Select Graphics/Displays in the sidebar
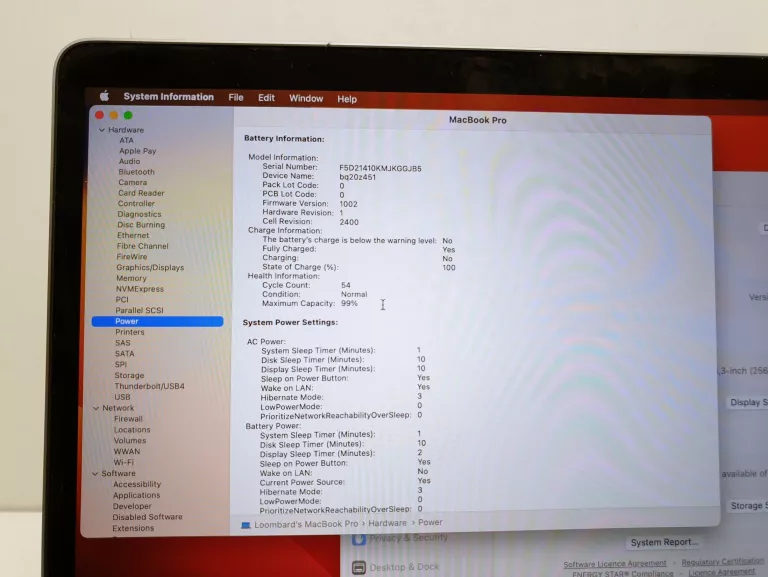 click(x=150, y=267)
